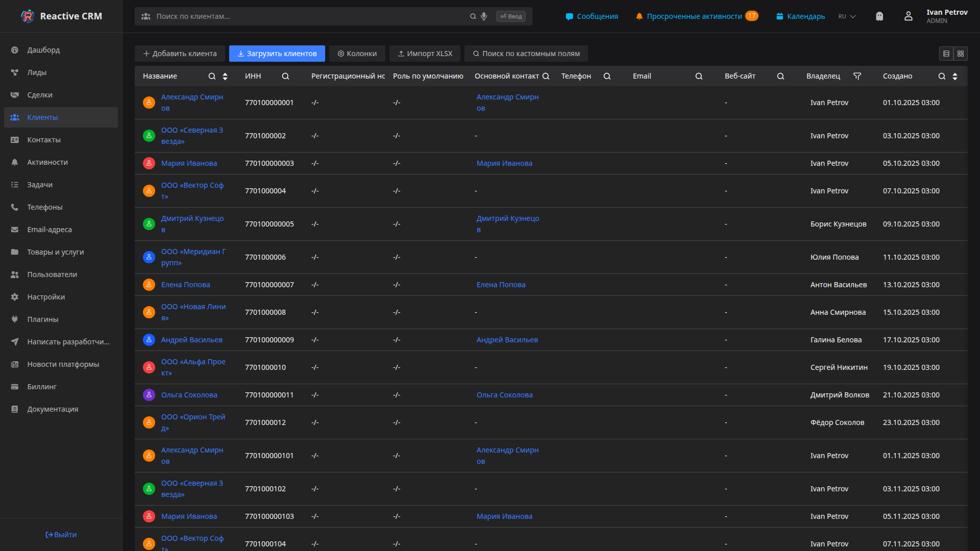Go to Задачи section

(61, 185)
